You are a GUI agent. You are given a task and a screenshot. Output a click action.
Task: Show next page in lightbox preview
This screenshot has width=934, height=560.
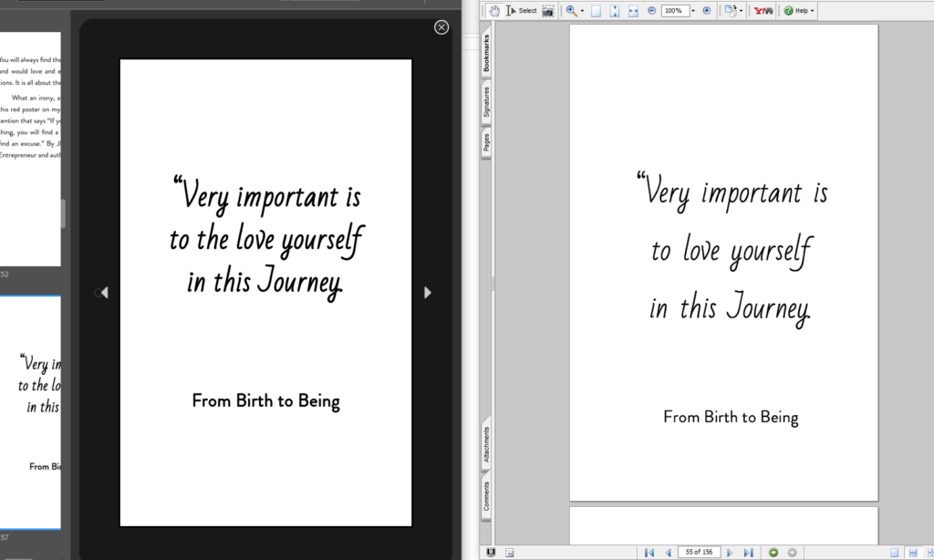pyautogui.click(x=427, y=293)
